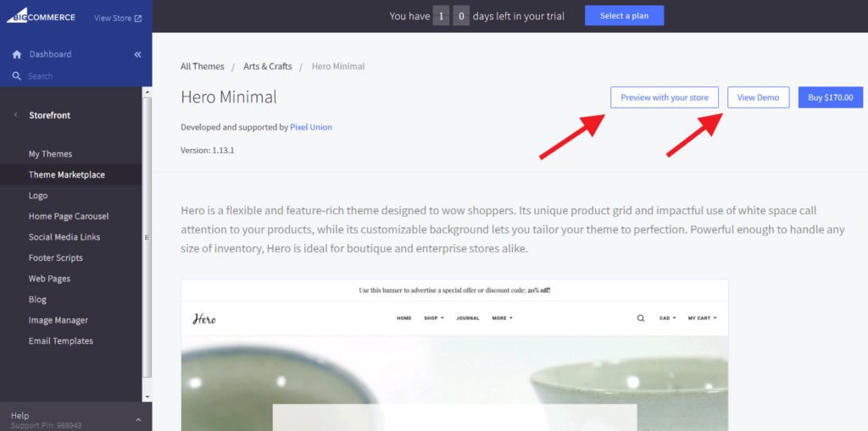Select the Storefront section heading
Screen dimensions: 868x431
50,115
